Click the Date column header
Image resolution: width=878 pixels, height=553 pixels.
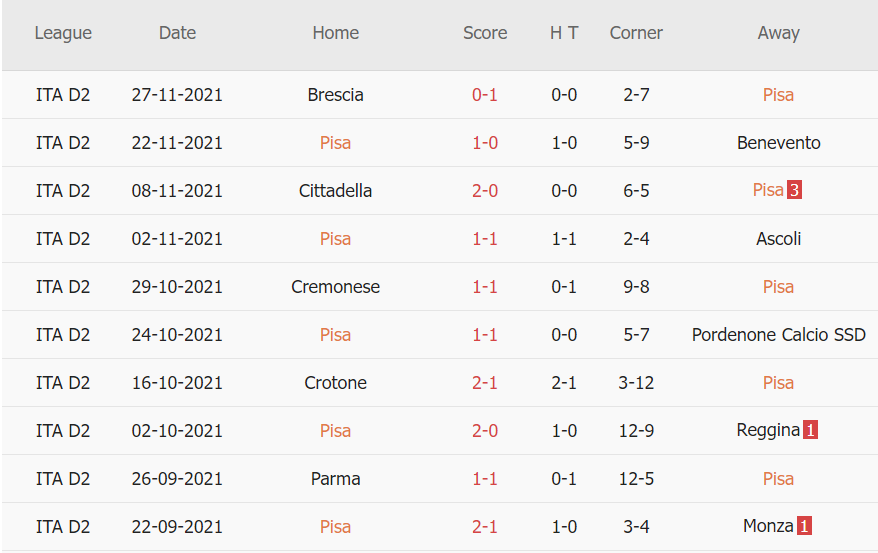coord(177,33)
